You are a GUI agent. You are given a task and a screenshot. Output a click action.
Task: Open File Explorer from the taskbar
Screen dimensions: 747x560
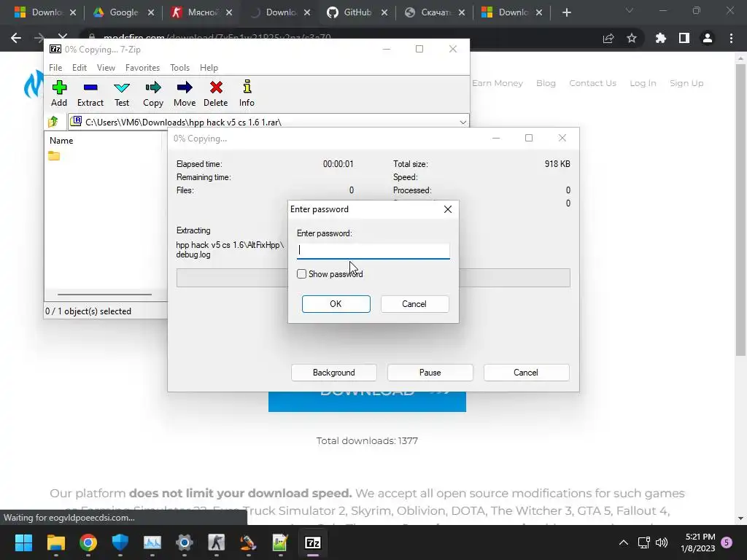pos(55,542)
